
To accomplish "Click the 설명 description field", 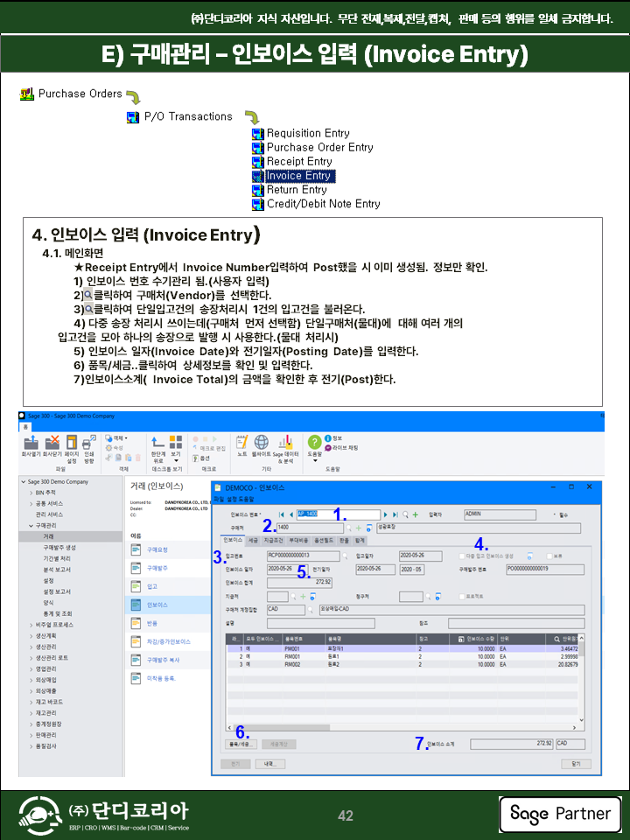I will tap(320, 624).
